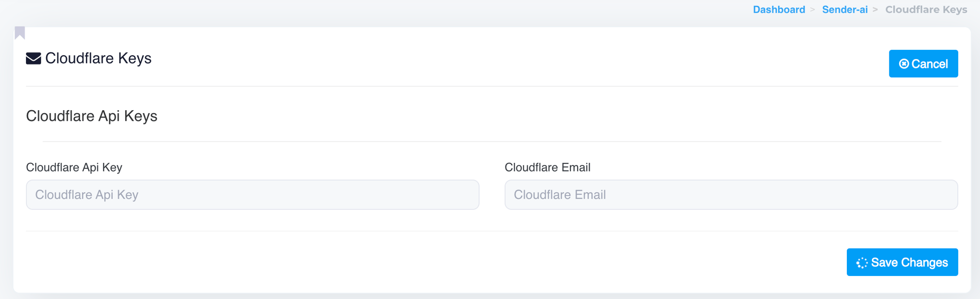Click the separator arrow after Dashboard breadcrumb
Image resolution: width=980 pixels, height=299 pixels.
point(812,9)
